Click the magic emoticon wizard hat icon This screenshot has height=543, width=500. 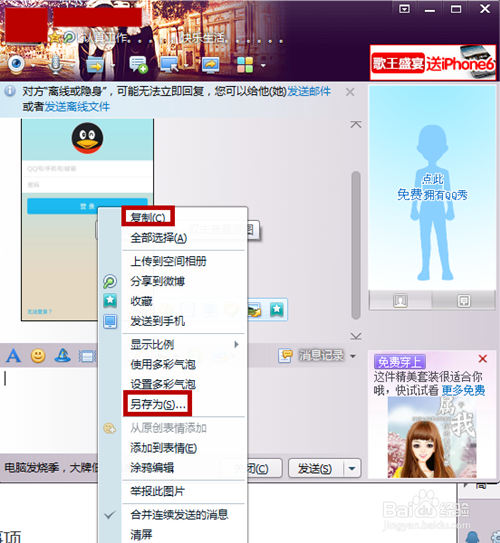pyautogui.click(x=63, y=355)
